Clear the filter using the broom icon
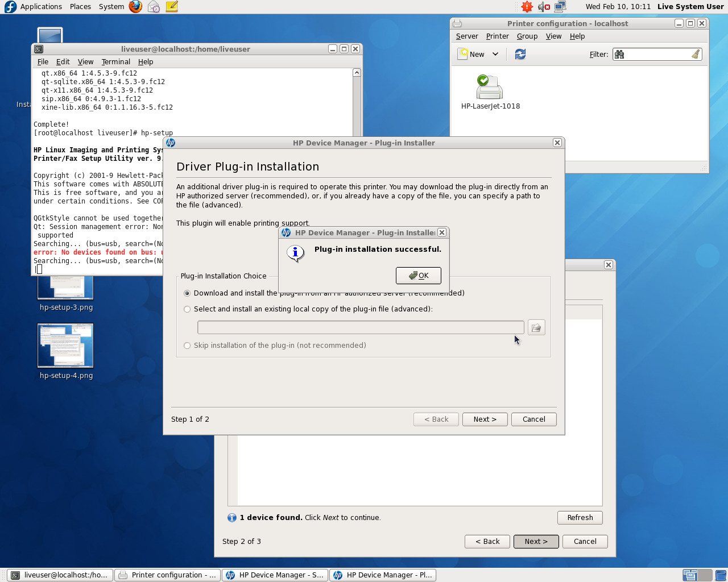728x582 pixels. point(695,54)
